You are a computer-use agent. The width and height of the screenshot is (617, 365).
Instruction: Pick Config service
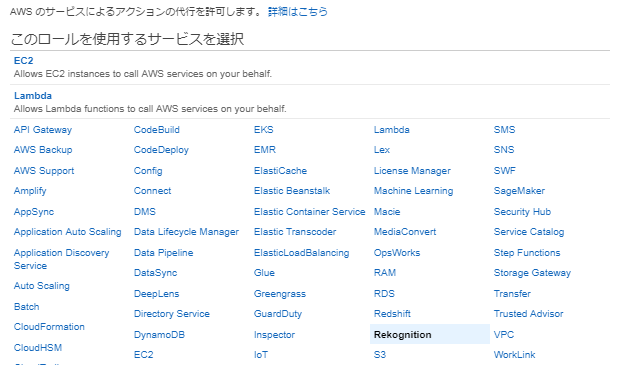148,171
